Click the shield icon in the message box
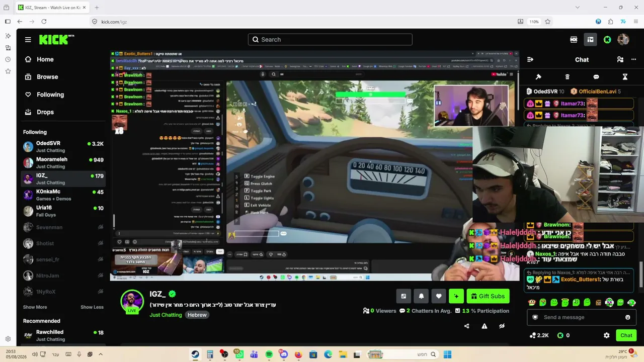This screenshot has height=362, width=644. (535, 317)
